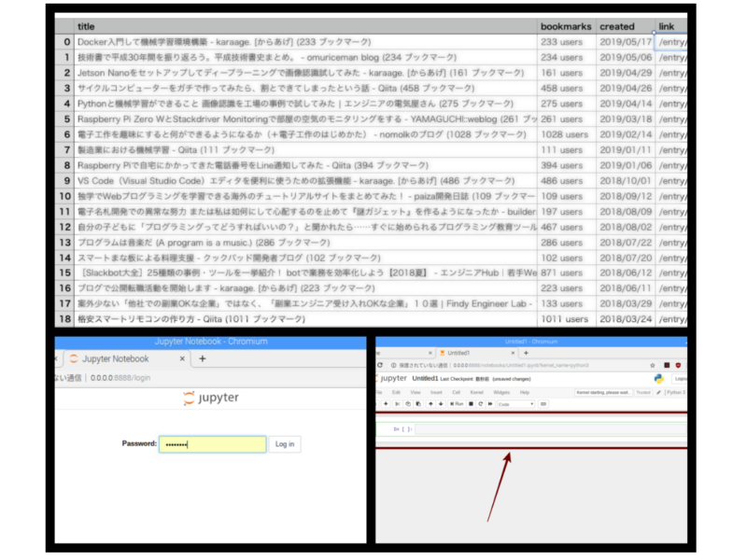Open the cell type Code dropdown

coord(515,404)
